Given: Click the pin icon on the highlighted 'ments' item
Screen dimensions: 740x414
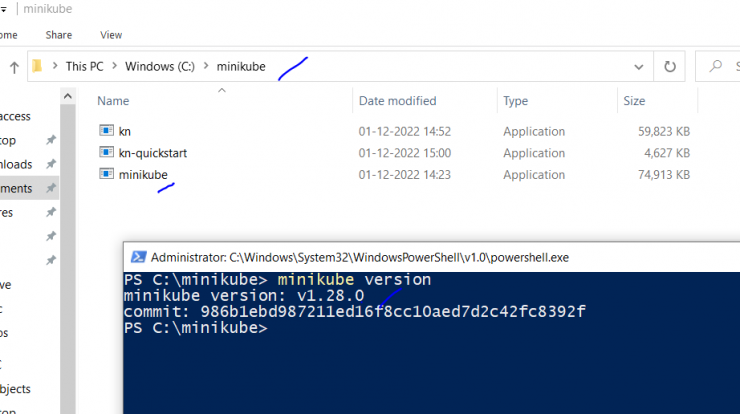Looking at the screenshot, I should point(51,188).
